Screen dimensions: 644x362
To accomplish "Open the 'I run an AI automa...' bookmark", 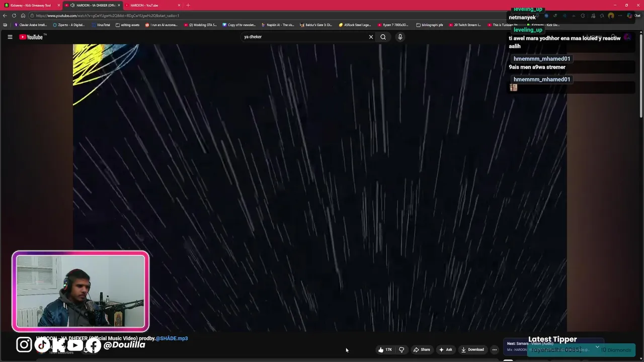I will 162,25.
